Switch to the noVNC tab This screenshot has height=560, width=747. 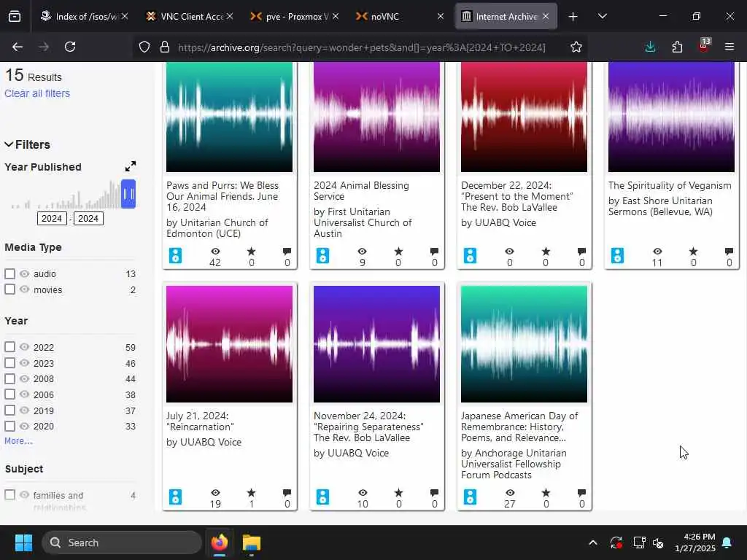pos(399,17)
